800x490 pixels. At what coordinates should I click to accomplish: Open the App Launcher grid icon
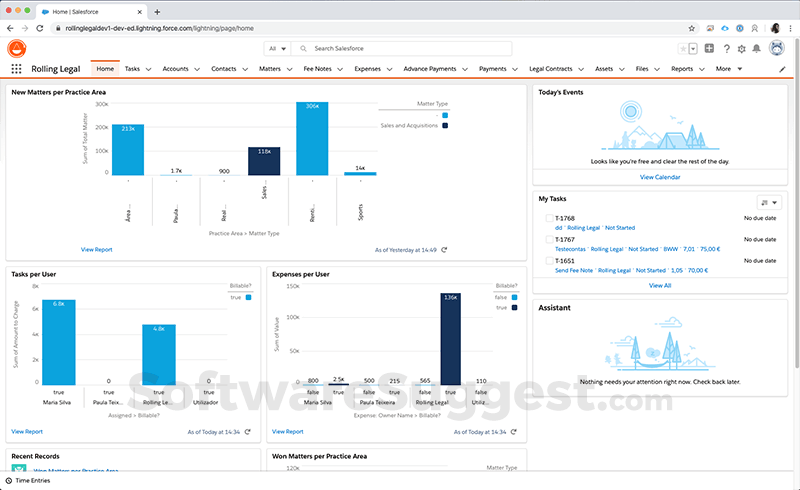tap(16, 69)
